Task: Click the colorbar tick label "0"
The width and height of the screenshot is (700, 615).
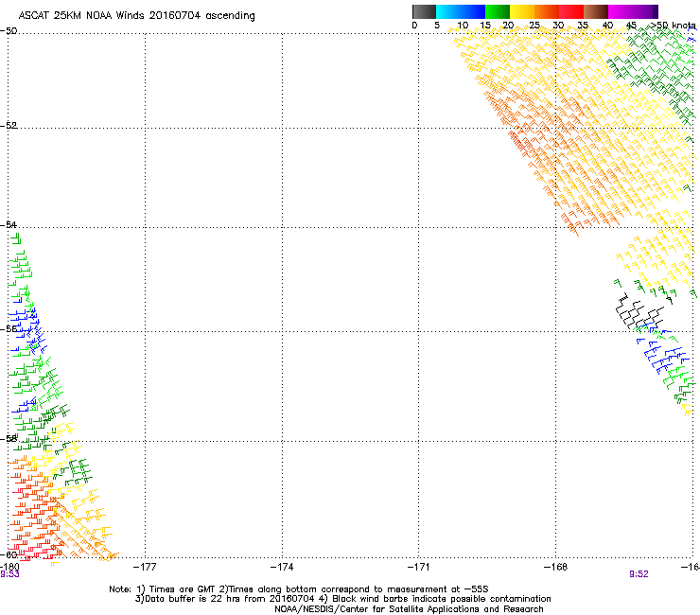Action: 414,26
